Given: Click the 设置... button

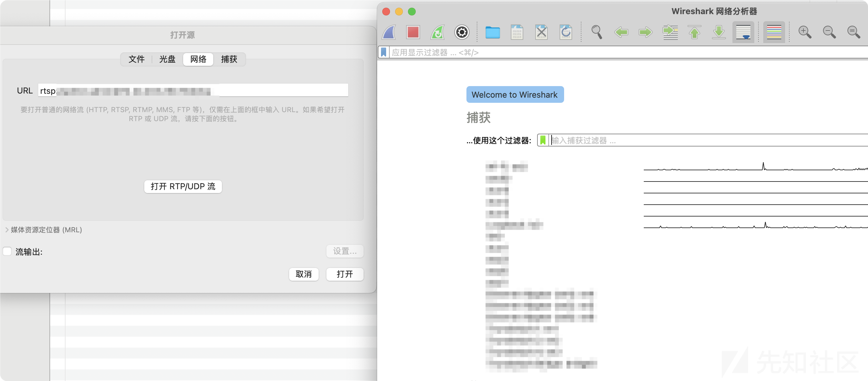Looking at the screenshot, I should [x=345, y=251].
